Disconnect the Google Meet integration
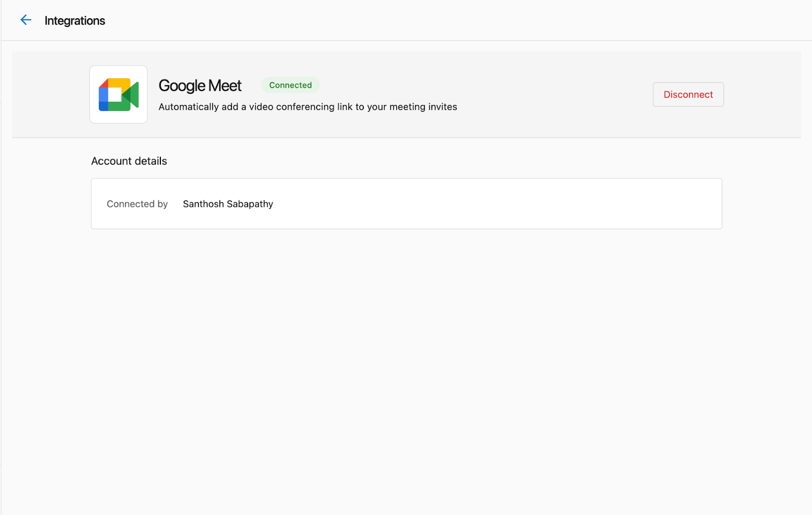The width and height of the screenshot is (812, 515). pyautogui.click(x=688, y=94)
